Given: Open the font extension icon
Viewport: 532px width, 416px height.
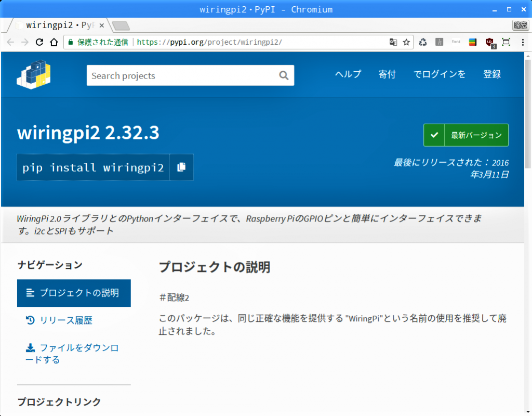Looking at the screenshot, I should [456, 42].
